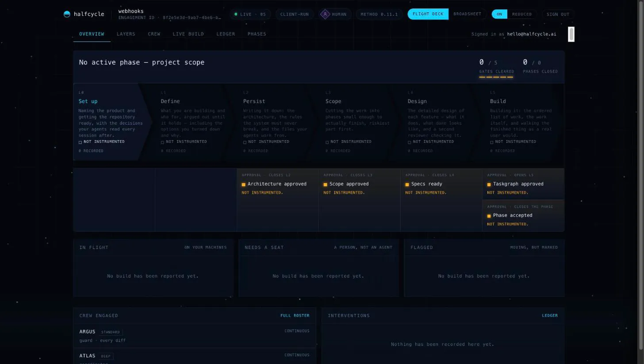Click the Client-Run badge
Image resolution: width=644 pixels, height=364 pixels.
295,14
